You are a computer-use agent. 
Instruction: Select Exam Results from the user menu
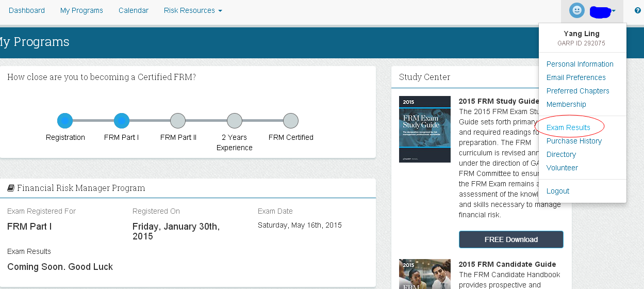(x=568, y=127)
